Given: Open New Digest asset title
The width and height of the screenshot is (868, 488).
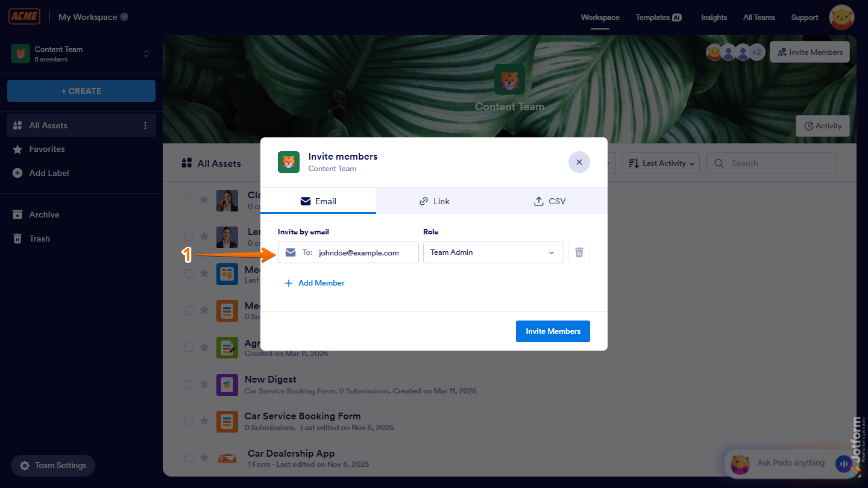Looking at the screenshot, I should click(x=271, y=379).
